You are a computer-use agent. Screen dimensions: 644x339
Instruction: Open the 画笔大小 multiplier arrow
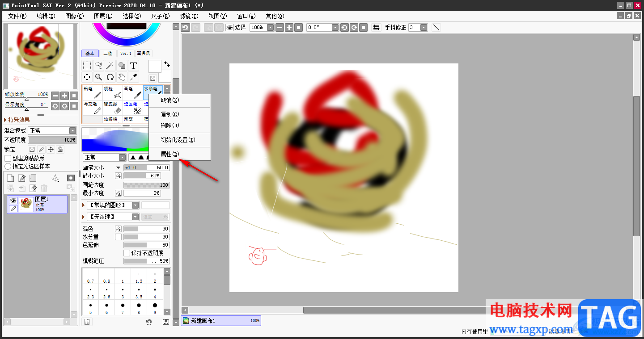point(118,167)
